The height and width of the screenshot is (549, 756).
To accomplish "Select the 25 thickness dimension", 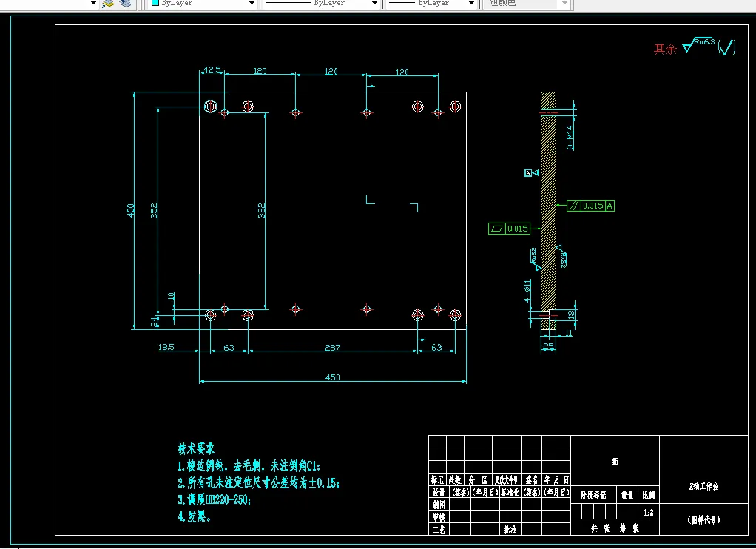I will click(548, 346).
